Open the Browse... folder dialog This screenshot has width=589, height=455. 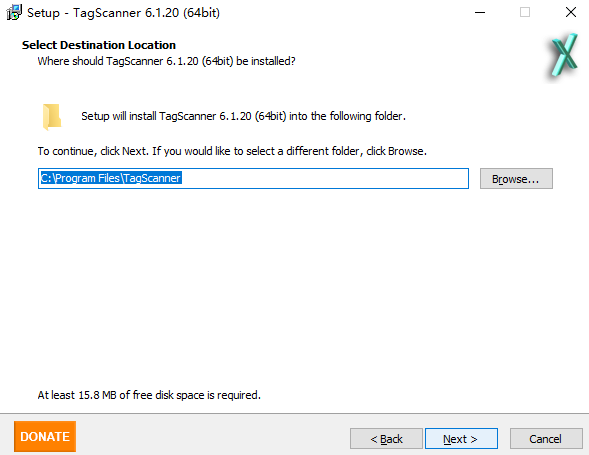pyautogui.click(x=516, y=179)
